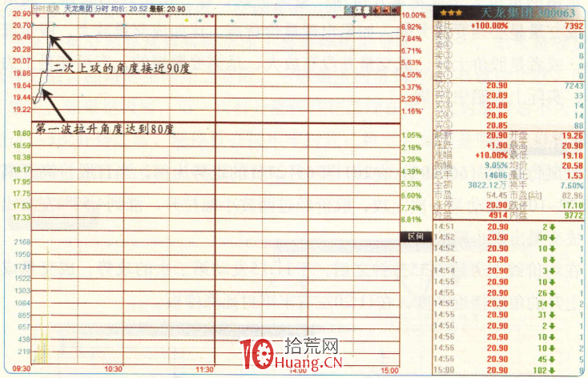Image resolution: width=588 pixels, height=378 pixels.
Task: Select the 换手 7.60% value
Action: click(572, 185)
